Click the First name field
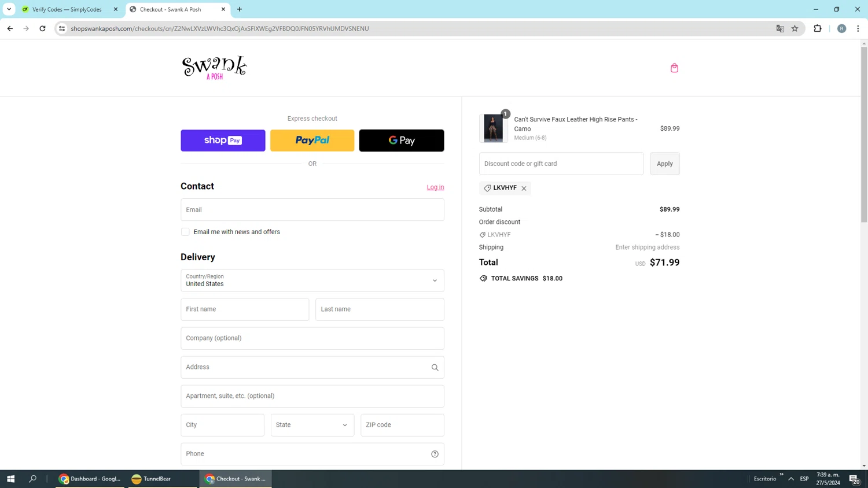868x488 pixels. [245, 309]
